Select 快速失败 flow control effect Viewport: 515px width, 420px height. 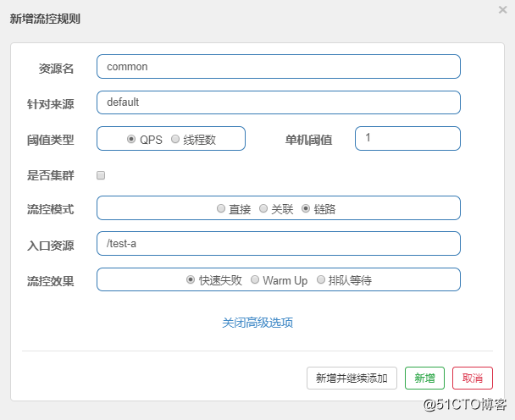pos(191,279)
